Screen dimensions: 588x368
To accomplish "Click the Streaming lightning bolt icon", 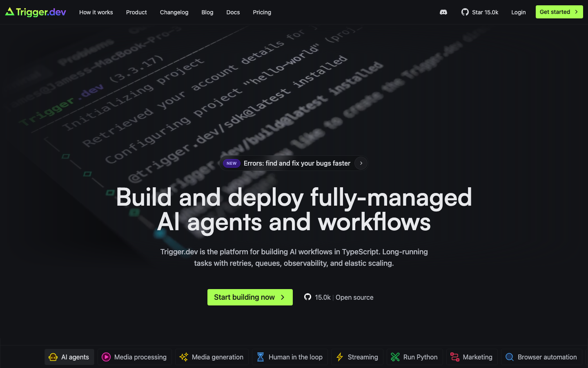I will 340,357.
